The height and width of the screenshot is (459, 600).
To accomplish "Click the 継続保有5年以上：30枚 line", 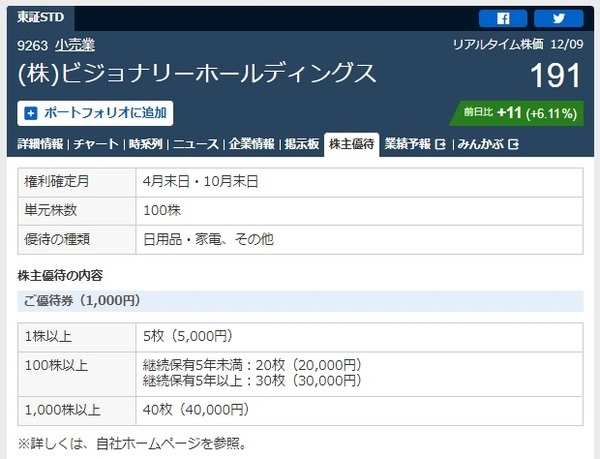I will tap(252, 381).
